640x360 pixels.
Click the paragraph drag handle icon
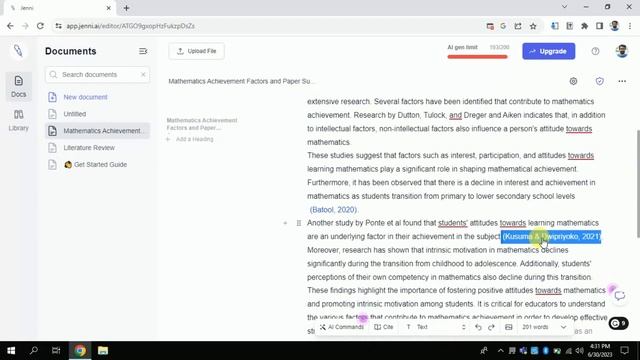[x=299, y=223]
